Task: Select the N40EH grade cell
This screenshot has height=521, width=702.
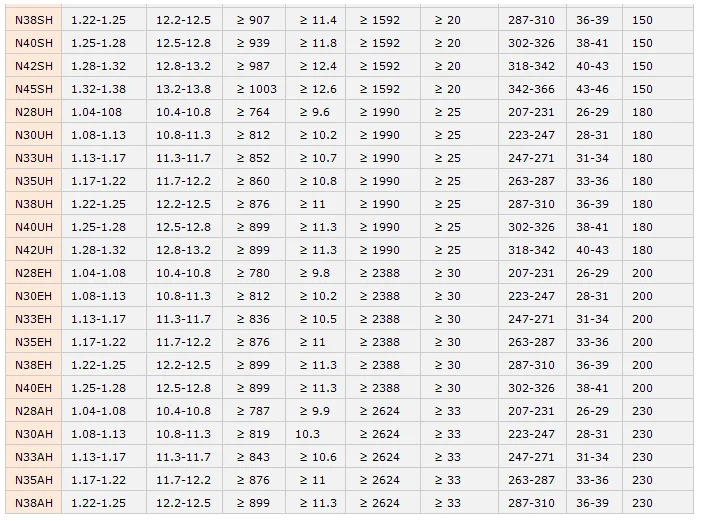Action: tap(34, 388)
